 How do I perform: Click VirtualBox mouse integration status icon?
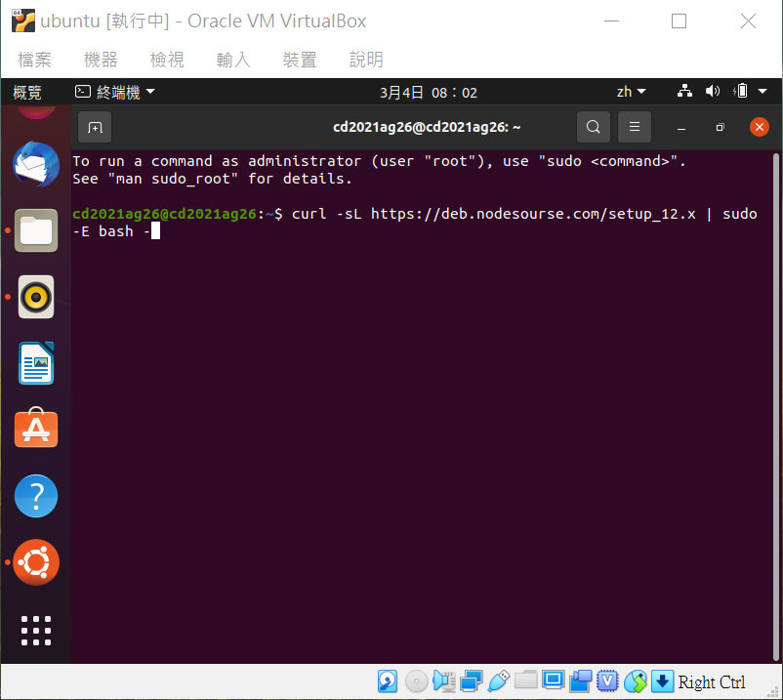(x=636, y=681)
